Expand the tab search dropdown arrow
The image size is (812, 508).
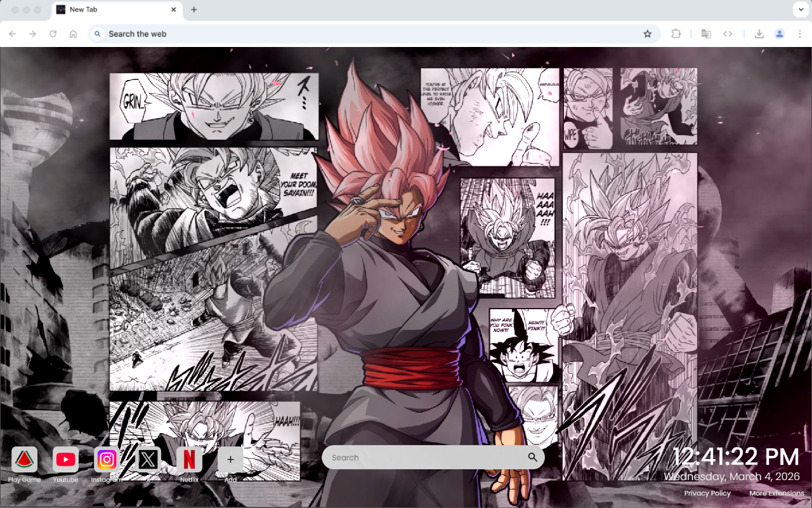(800, 10)
